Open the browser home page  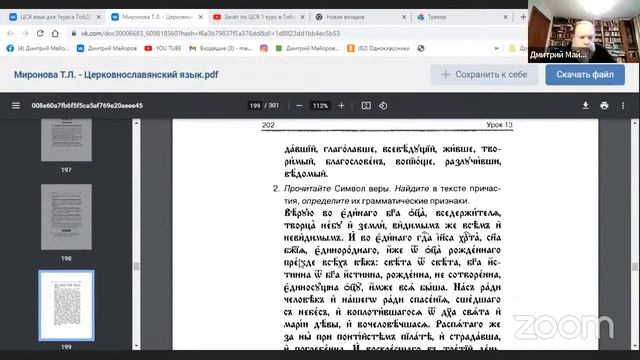55,33
